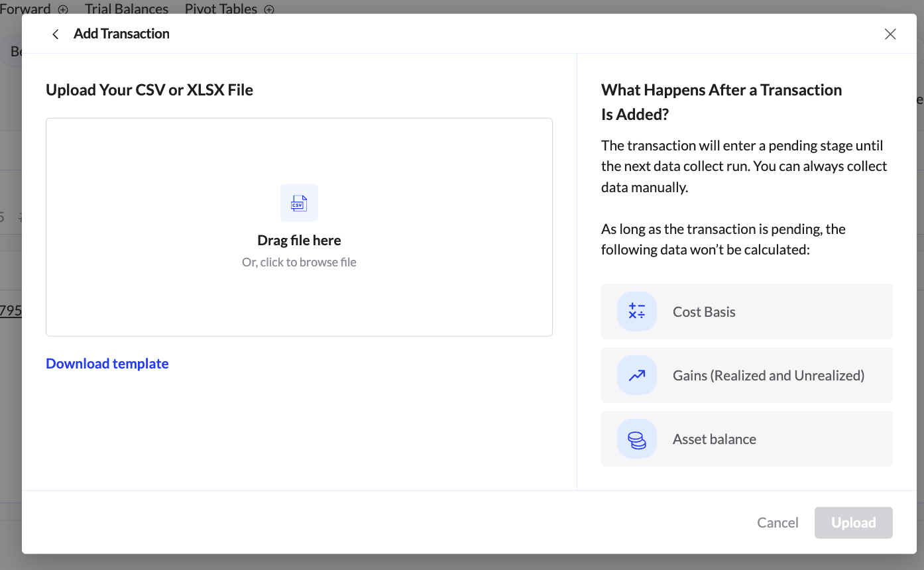Switch to the Trial Balances tab
This screenshot has width=924, height=570.
[x=127, y=9]
